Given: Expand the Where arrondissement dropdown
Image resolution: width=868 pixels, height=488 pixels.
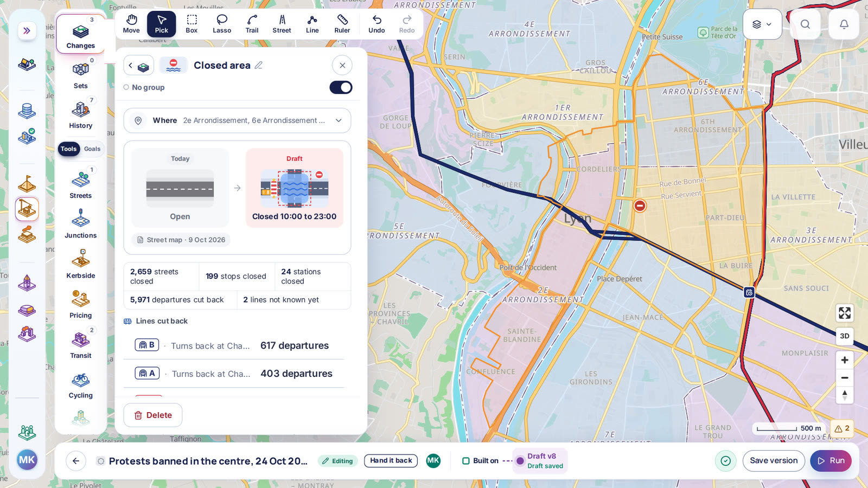Looking at the screenshot, I should click(x=237, y=120).
